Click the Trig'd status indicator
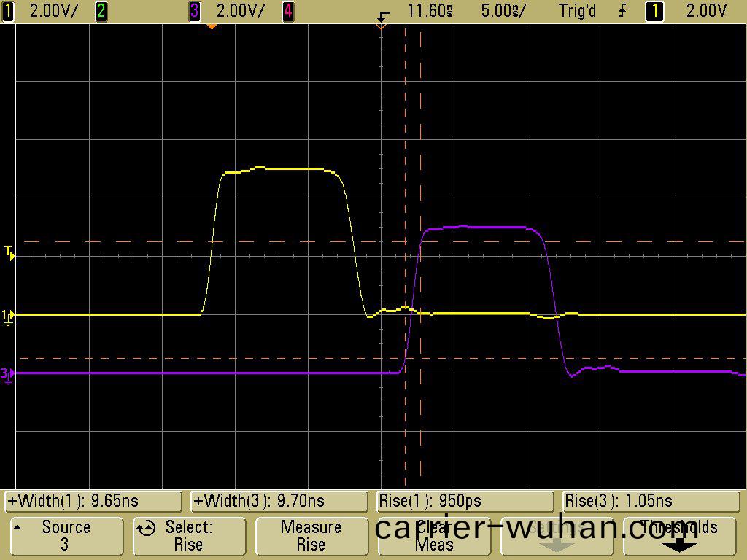The image size is (747, 560). (577, 11)
